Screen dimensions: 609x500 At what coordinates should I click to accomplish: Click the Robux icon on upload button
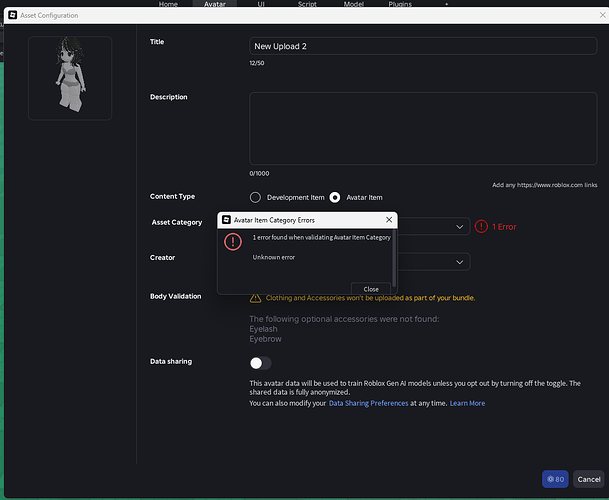point(550,479)
